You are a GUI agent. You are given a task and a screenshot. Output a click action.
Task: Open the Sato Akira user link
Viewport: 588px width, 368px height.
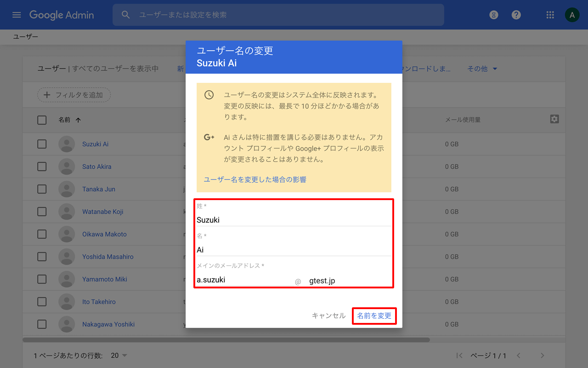tap(97, 167)
